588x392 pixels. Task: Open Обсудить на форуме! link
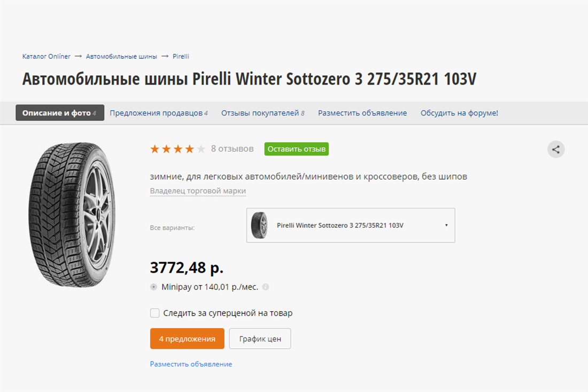[x=459, y=113]
